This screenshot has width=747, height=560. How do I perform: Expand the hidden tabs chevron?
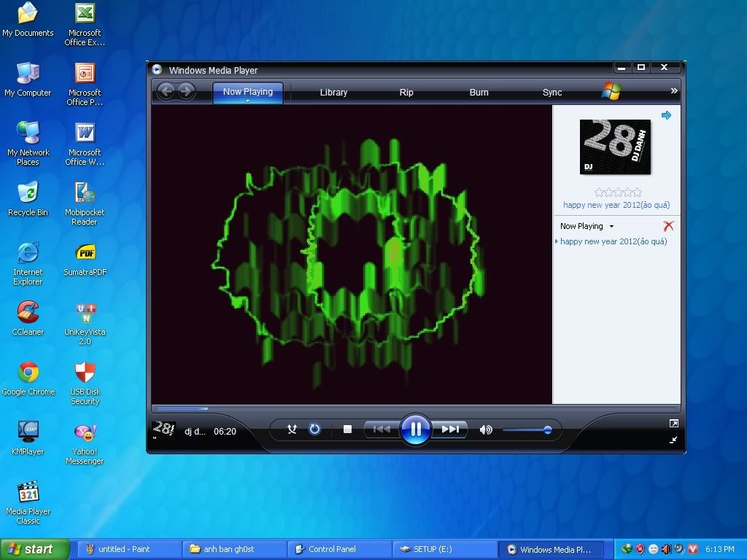pos(673,90)
